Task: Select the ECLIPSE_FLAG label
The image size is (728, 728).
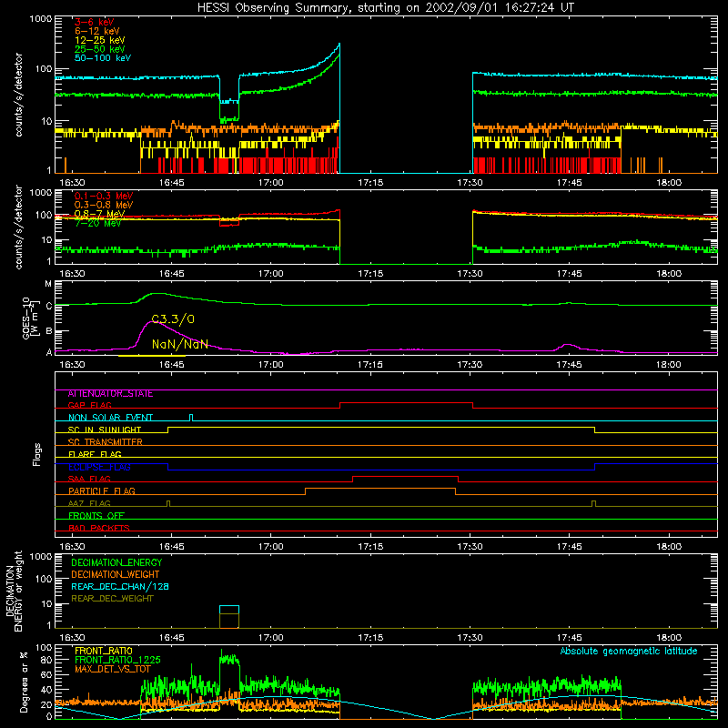Action: click(x=99, y=467)
